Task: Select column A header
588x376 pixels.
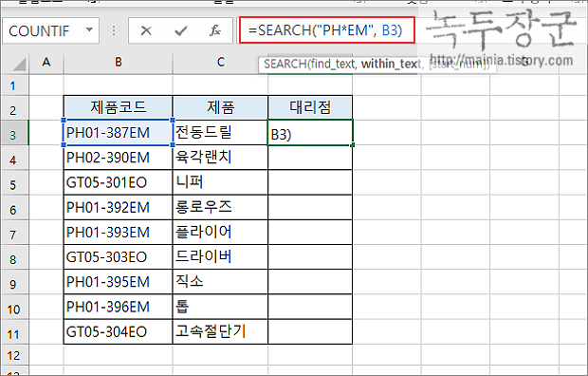Action: click(x=46, y=63)
